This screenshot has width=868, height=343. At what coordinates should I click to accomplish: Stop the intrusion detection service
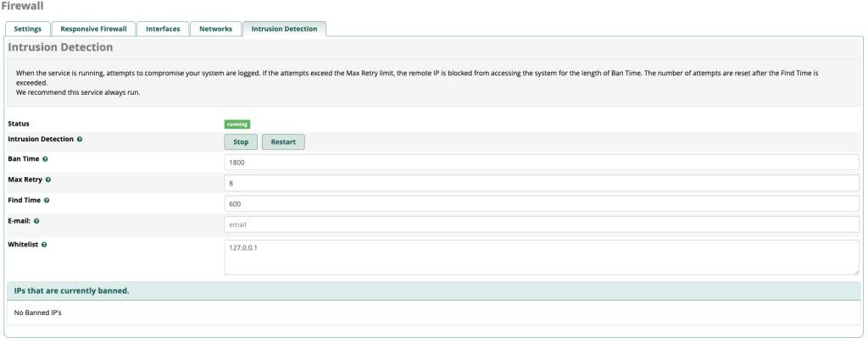241,142
